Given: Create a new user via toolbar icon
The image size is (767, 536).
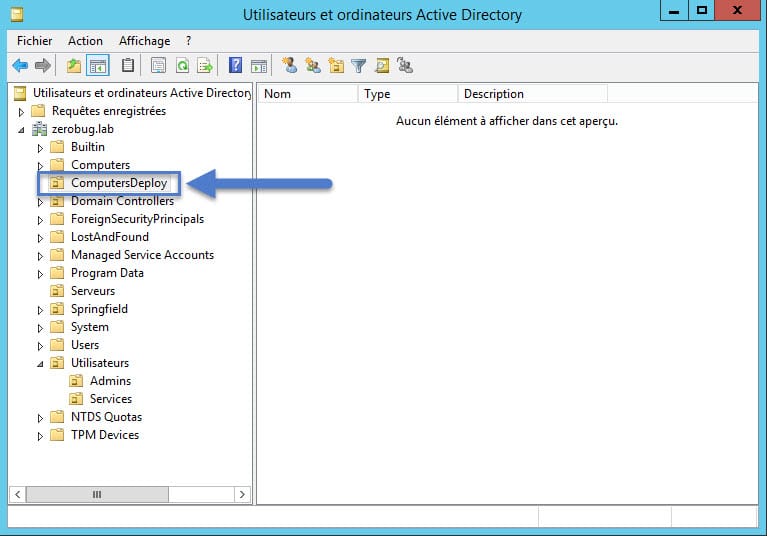Looking at the screenshot, I should 290,66.
